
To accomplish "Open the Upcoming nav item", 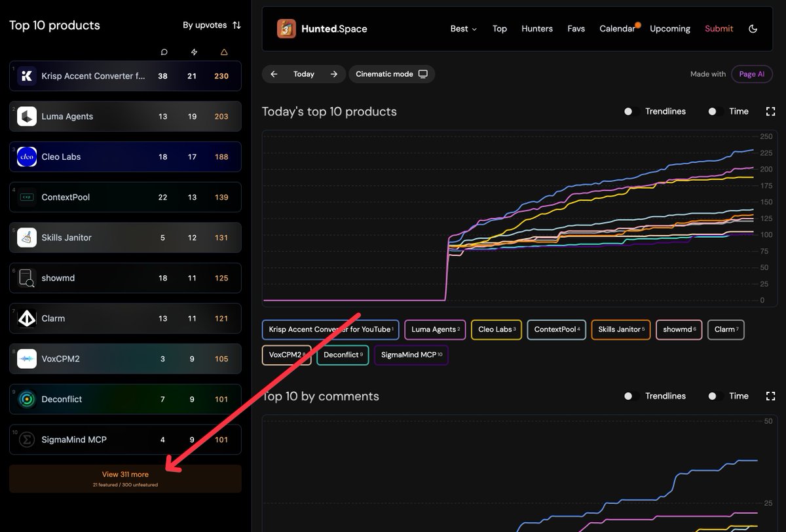I will [x=670, y=29].
